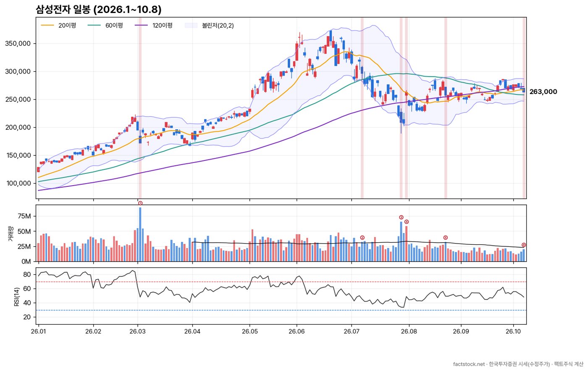This screenshot has height=372, width=588.
Task: Click event marker 1 above the volume spike
Action: click(140, 203)
